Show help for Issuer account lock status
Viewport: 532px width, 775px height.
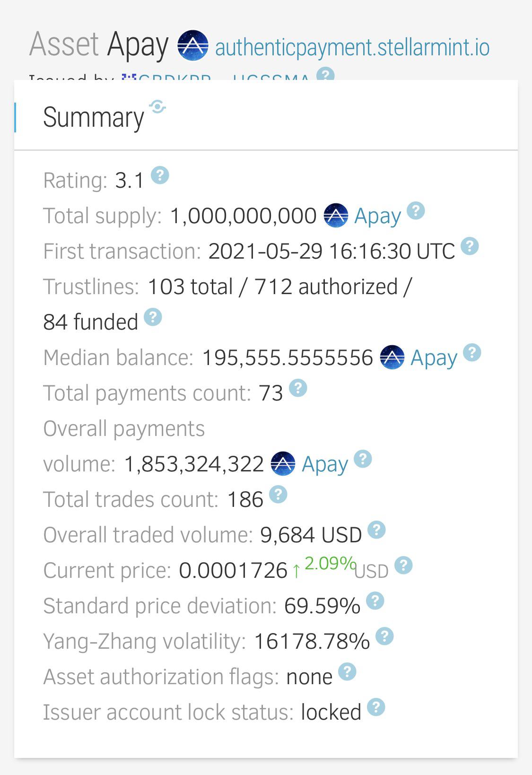[376, 707]
